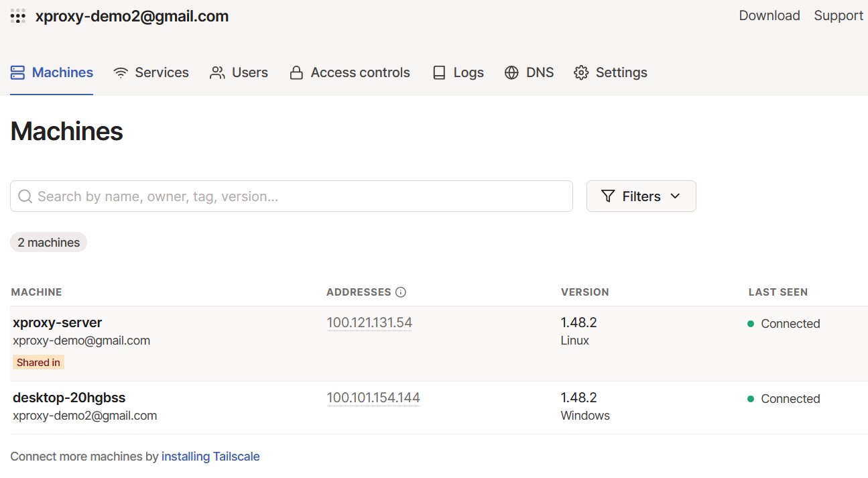Click the 2 machines count badge
The width and height of the screenshot is (868, 478).
49,243
